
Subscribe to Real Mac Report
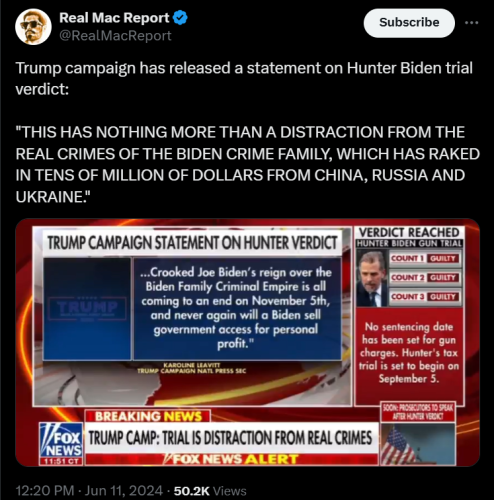pos(409,23)
